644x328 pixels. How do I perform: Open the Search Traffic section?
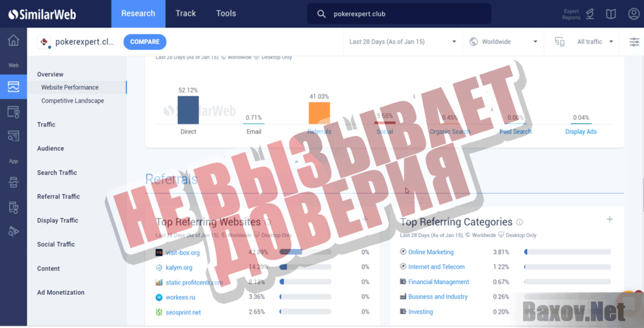click(57, 172)
